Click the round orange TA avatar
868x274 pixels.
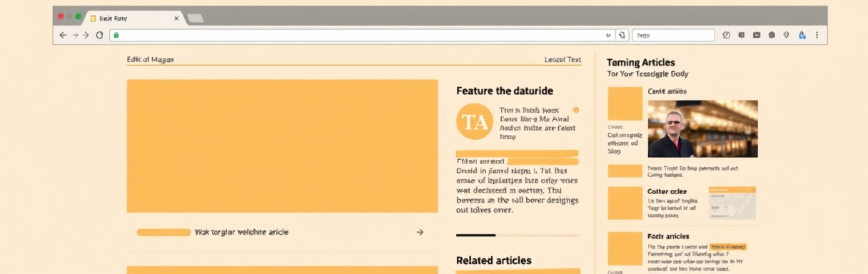(x=475, y=121)
